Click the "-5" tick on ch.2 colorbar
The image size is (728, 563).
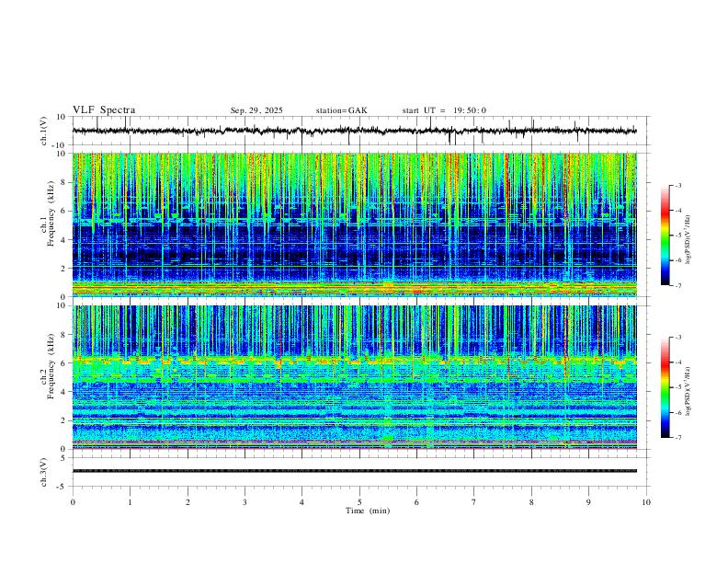(x=678, y=387)
